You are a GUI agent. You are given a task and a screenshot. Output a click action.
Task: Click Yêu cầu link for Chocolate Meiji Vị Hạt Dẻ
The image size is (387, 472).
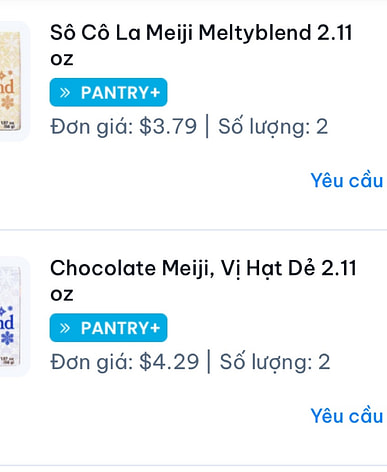coord(347,416)
